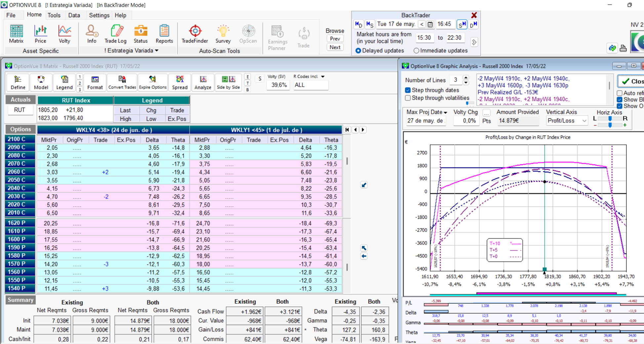Open the R Codes Incl dropdown

pos(323,77)
